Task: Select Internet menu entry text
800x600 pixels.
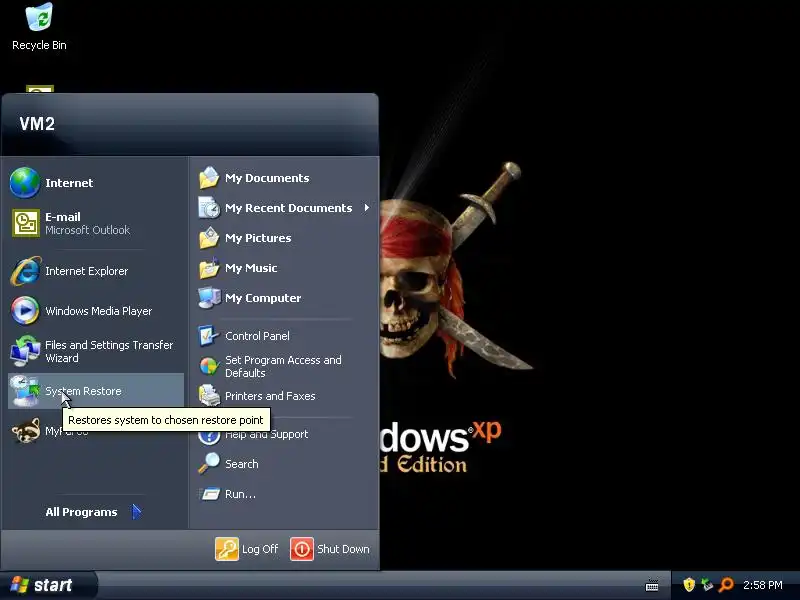Action: tap(69, 183)
